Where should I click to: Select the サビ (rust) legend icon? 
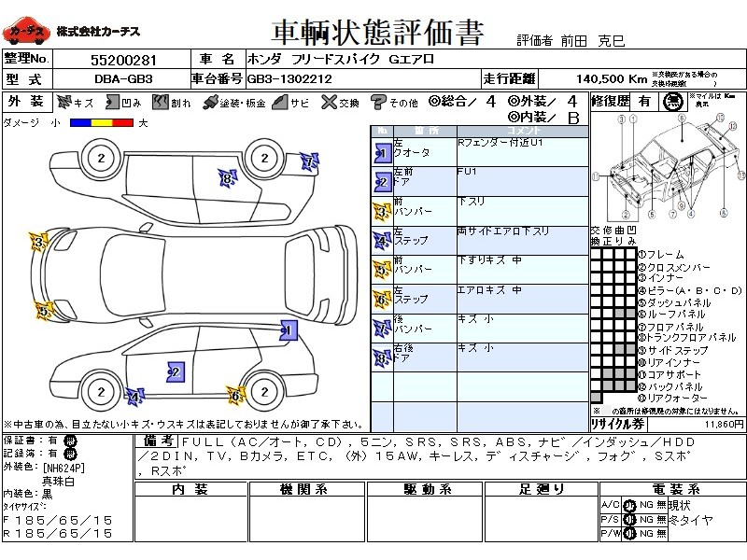tap(277, 102)
